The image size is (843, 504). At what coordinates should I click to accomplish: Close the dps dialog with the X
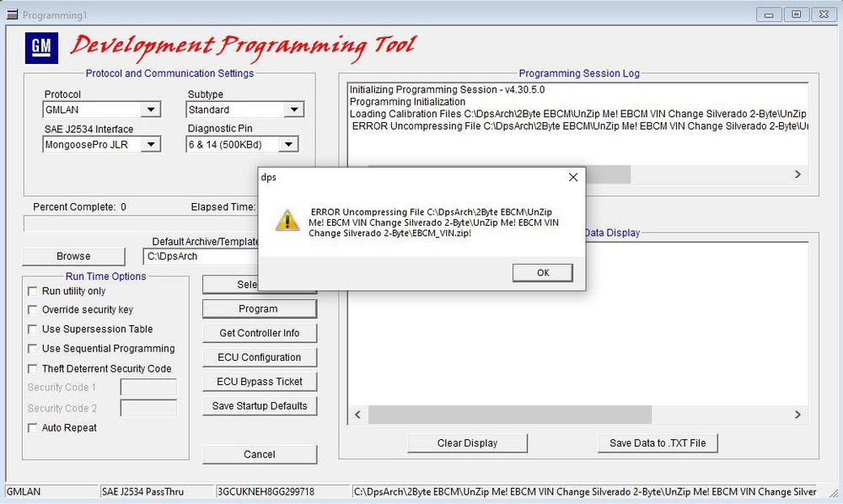pyautogui.click(x=573, y=177)
